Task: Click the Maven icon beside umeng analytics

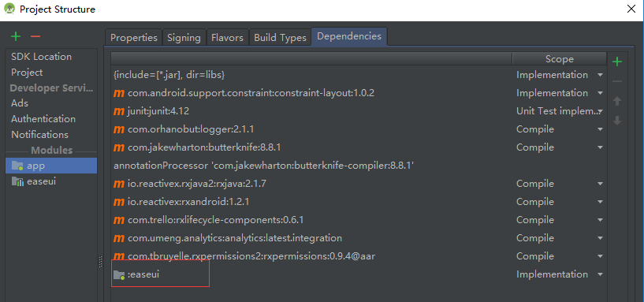Action: point(119,238)
